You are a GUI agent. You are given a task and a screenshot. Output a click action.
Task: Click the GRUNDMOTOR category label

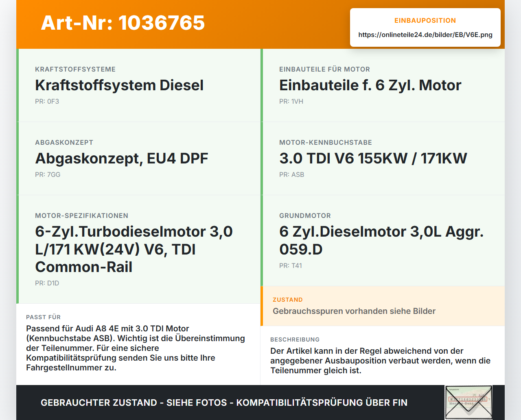pos(305,216)
